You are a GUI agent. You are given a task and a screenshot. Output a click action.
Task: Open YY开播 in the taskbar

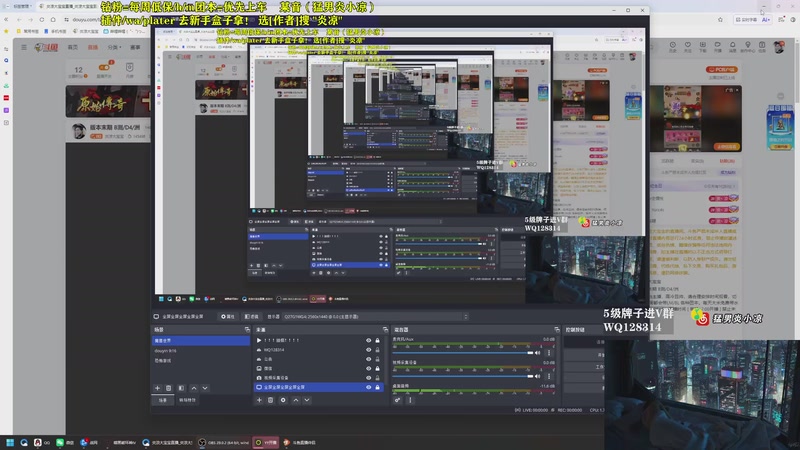click(267, 442)
